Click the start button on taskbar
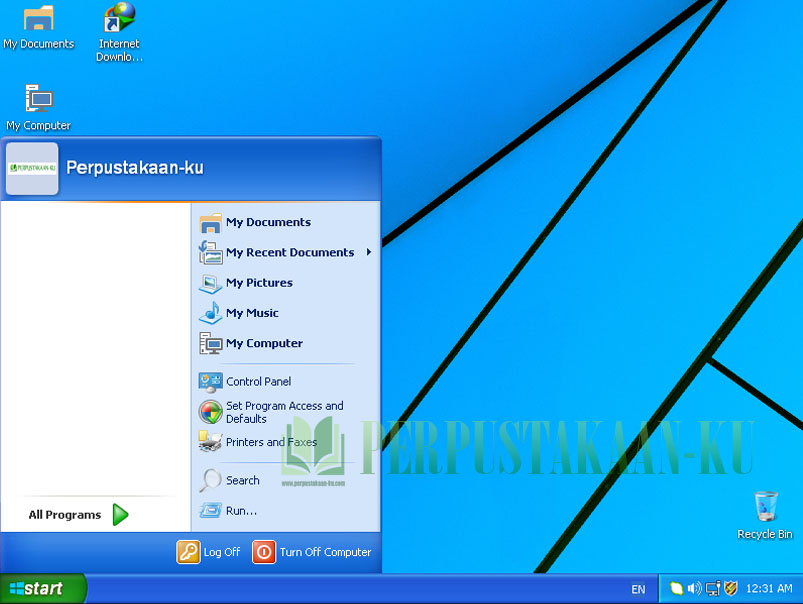 (x=43, y=589)
